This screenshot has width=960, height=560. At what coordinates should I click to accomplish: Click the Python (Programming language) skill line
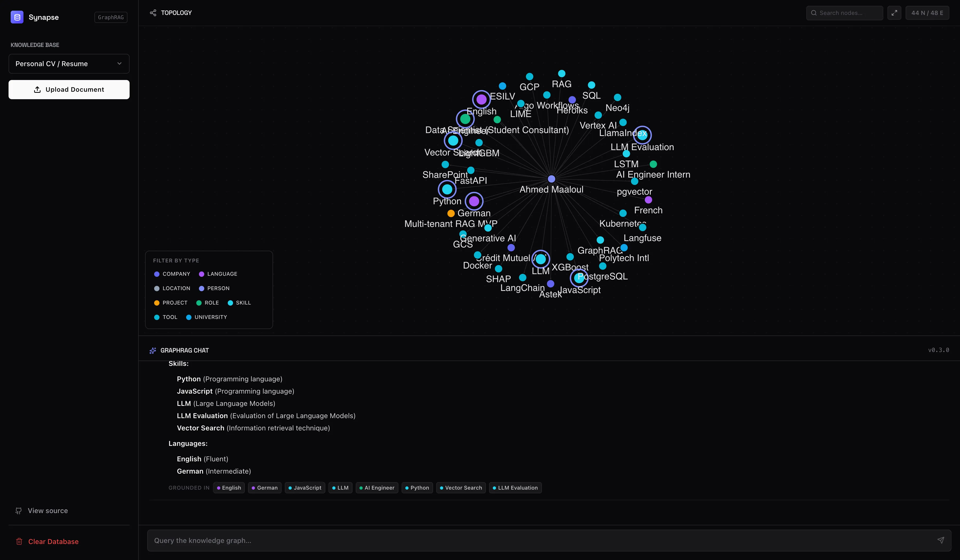pos(229,379)
